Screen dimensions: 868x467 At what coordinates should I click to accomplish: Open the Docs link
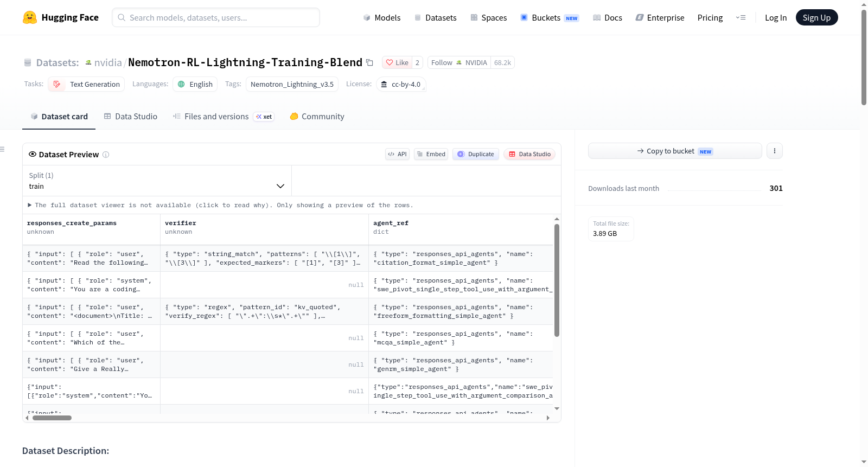point(607,17)
